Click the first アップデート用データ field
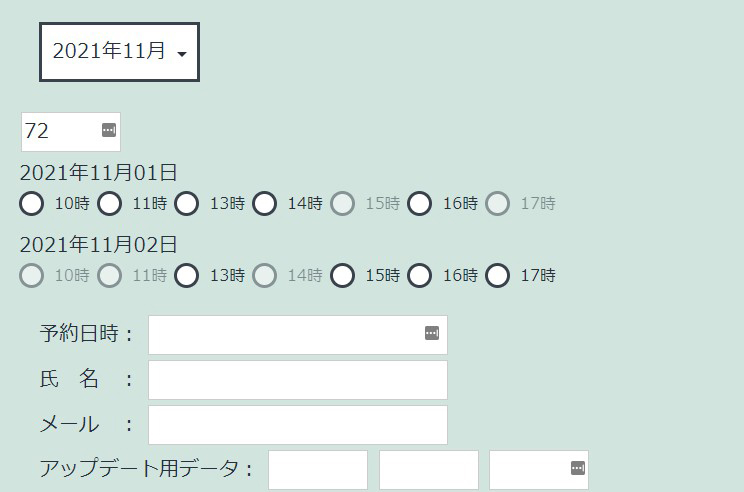The image size is (744, 492). coord(318,470)
